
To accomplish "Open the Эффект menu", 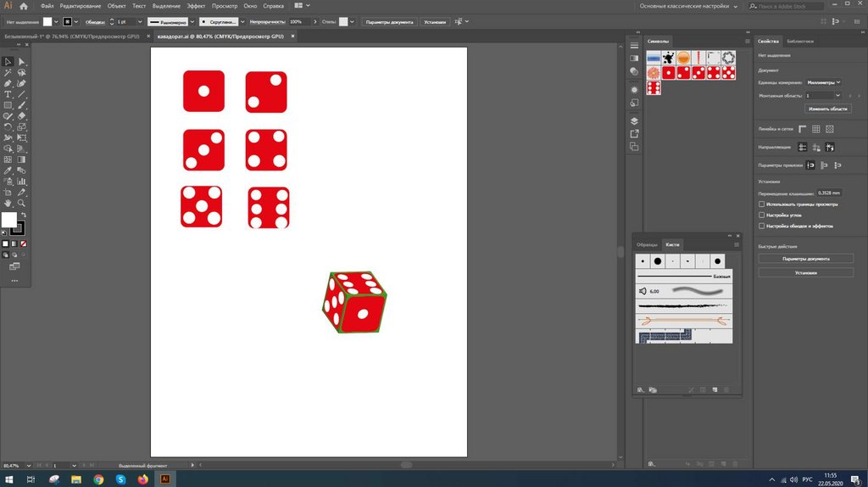I will coord(196,6).
